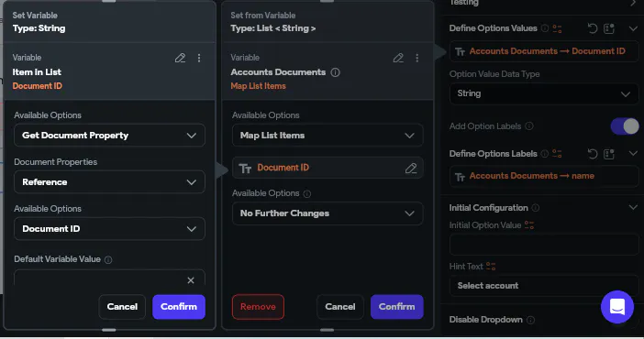The height and width of the screenshot is (339, 644).
Task: Click the orange Map List Items text
Action: point(258,86)
